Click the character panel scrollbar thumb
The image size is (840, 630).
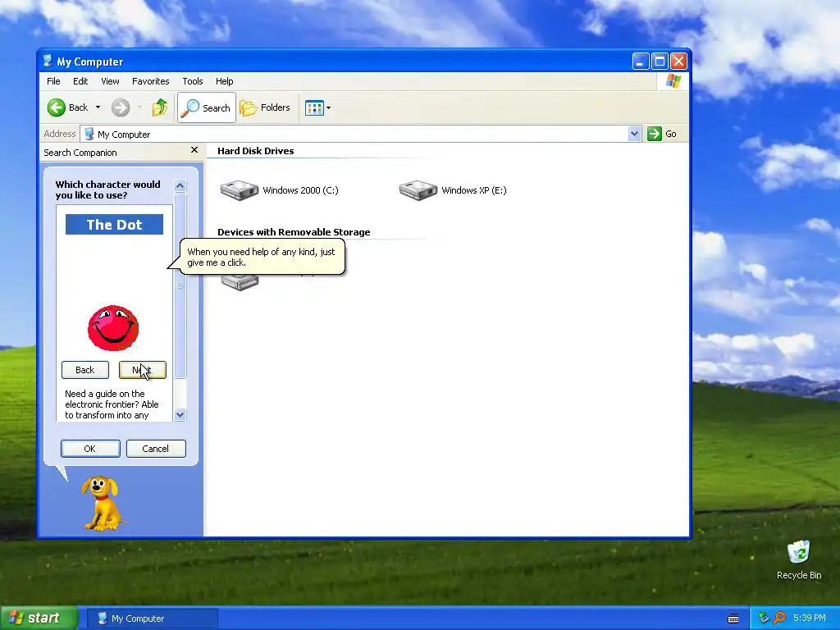tap(180, 286)
